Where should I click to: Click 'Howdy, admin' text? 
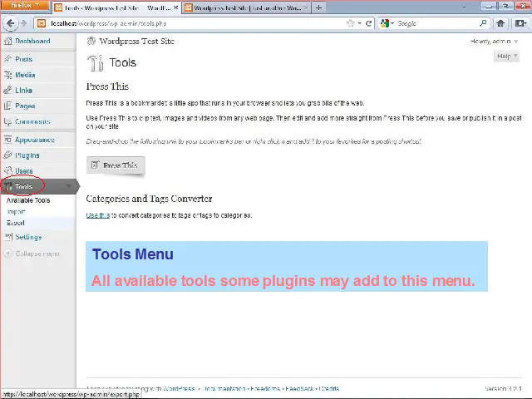[x=490, y=42]
